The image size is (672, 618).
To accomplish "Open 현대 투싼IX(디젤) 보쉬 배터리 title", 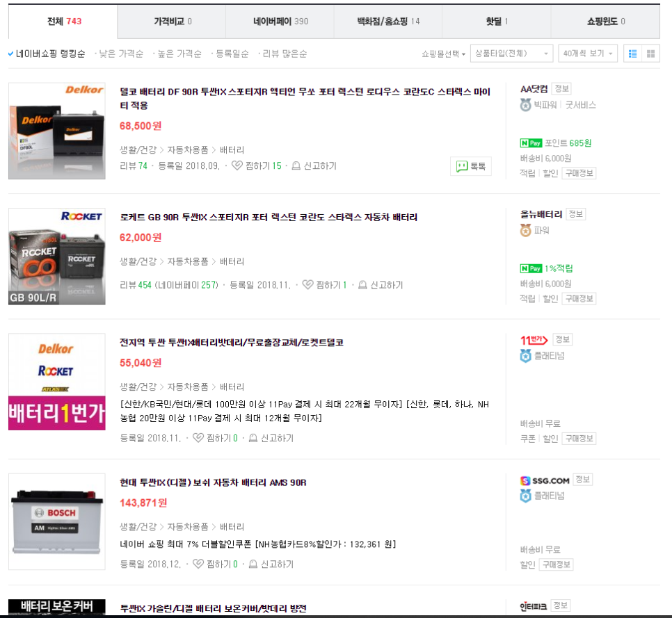I will click(x=213, y=482).
